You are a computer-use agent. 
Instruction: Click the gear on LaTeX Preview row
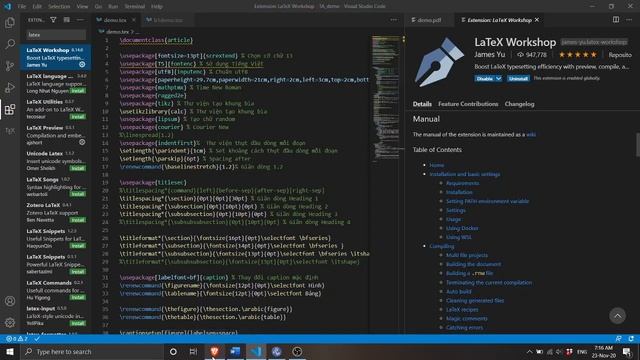[82, 142]
